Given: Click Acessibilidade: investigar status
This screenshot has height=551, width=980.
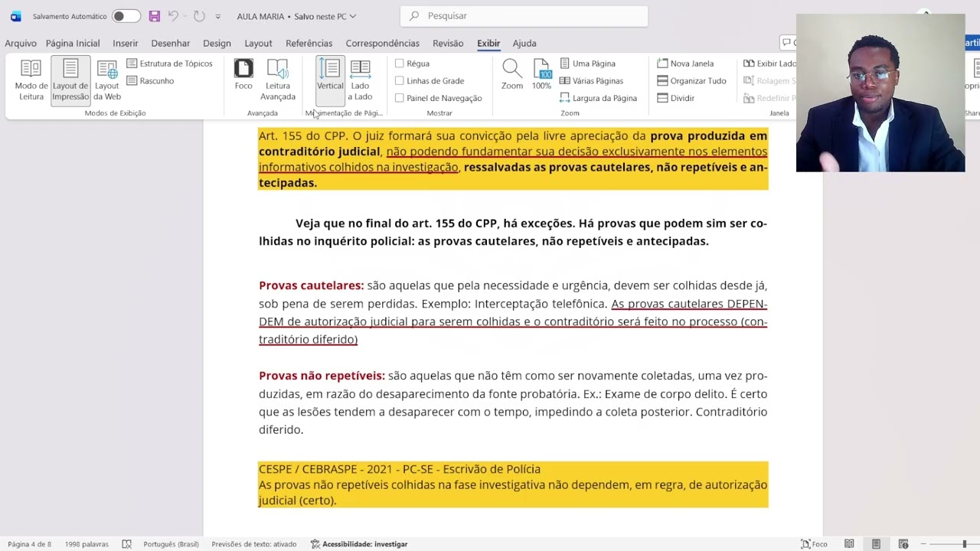Looking at the screenshot, I should pos(358,544).
